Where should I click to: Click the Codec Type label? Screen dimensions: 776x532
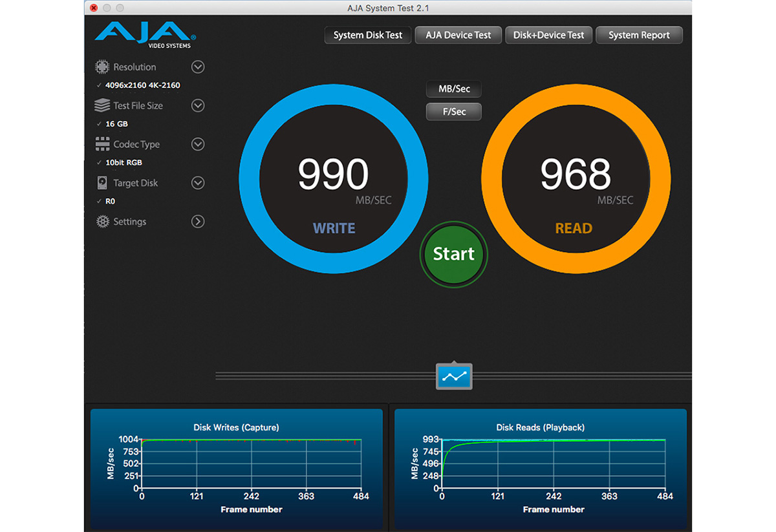[x=136, y=144]
